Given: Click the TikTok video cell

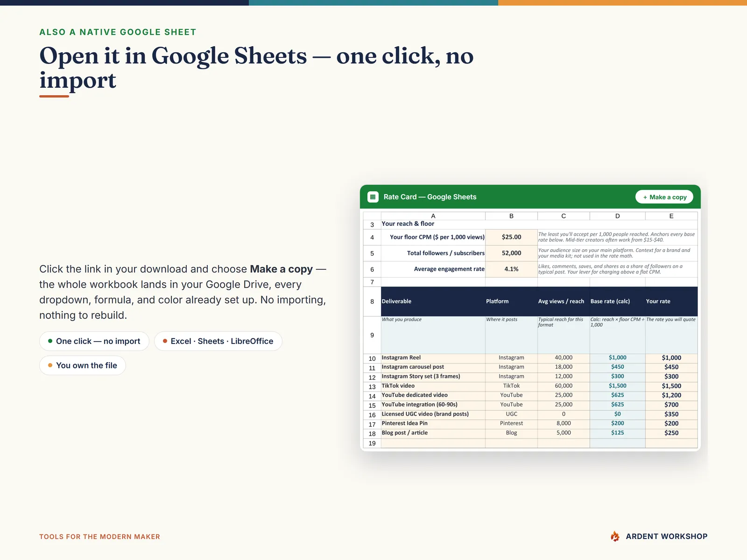Looking at the screenshot, I should click(433, 386).
